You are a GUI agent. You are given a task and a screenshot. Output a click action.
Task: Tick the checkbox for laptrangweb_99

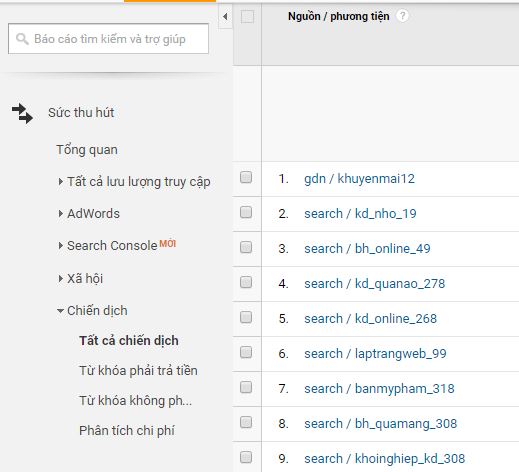[246, 352]
